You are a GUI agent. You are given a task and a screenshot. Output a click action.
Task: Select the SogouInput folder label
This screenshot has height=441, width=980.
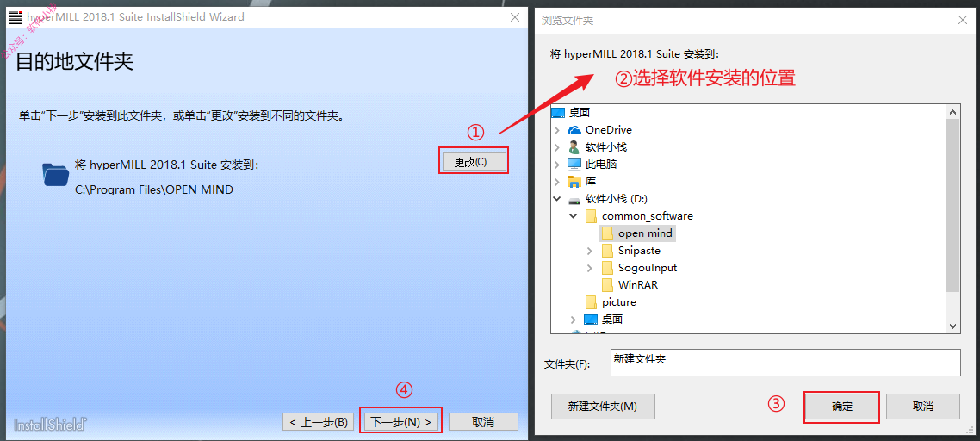[x=648, y=268]
